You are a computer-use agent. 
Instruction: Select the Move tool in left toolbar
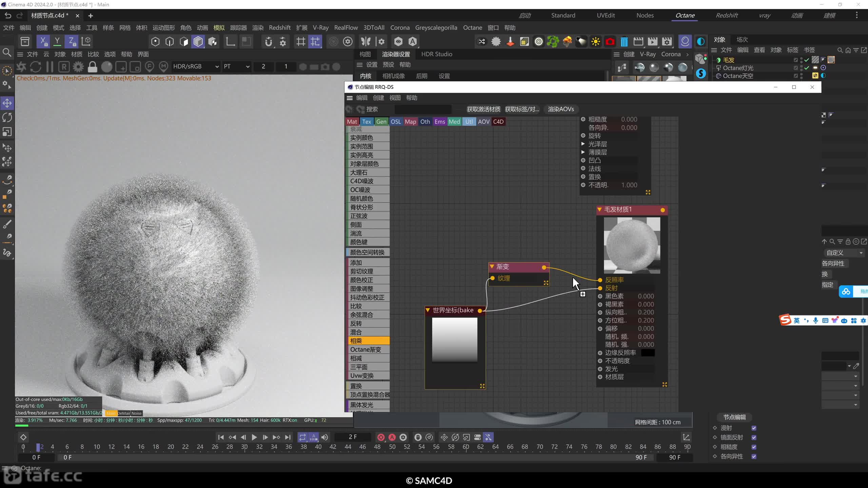7,103
